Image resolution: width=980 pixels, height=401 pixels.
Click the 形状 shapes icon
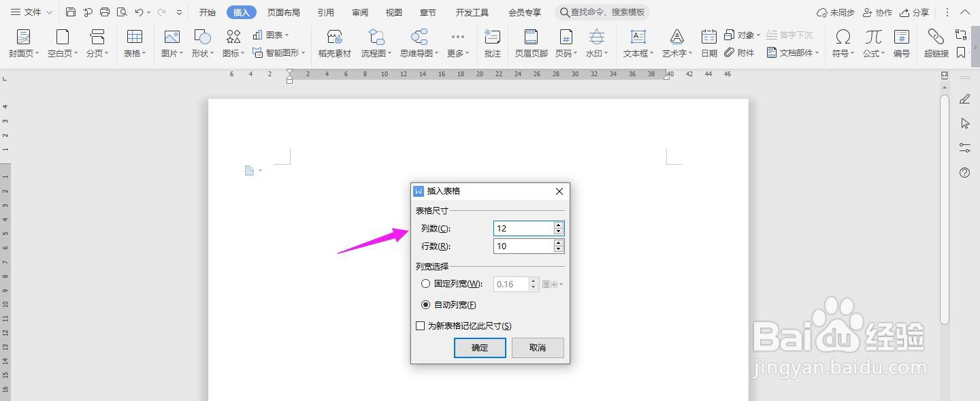[x=202, y=37]
